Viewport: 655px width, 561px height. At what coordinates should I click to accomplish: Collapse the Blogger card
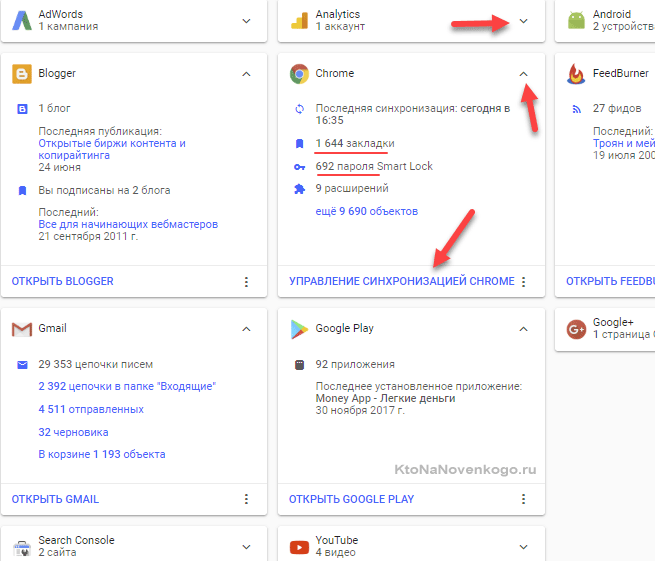pyautogui.click(x=246, y=74)
